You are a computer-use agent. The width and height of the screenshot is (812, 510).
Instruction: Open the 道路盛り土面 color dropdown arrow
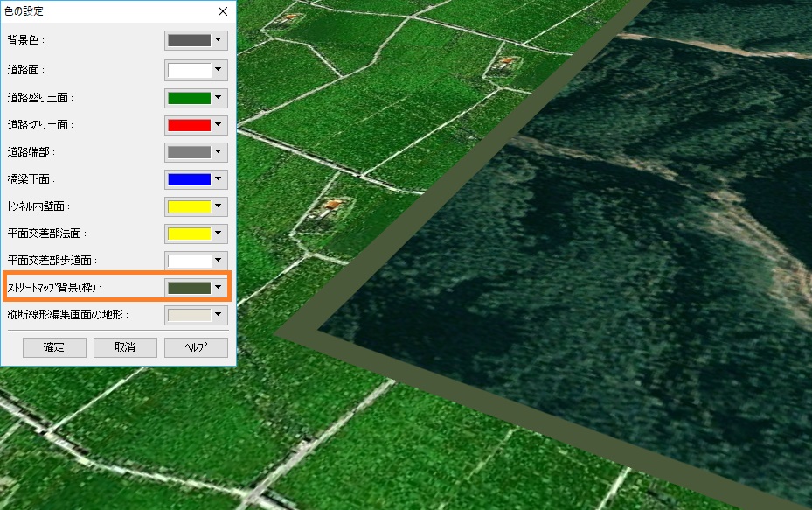tap(219, 97)
